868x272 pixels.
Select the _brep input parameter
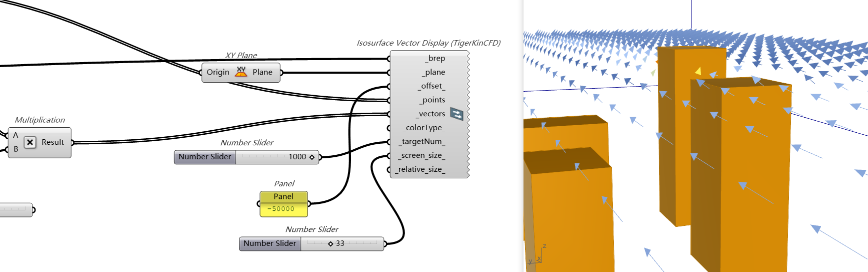pyautogui.click(x=435, y=58)
